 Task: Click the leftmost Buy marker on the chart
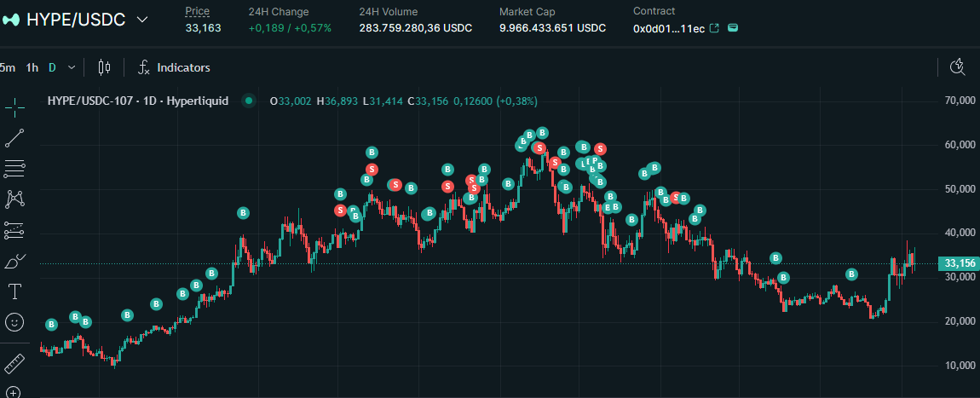point(52,325)
